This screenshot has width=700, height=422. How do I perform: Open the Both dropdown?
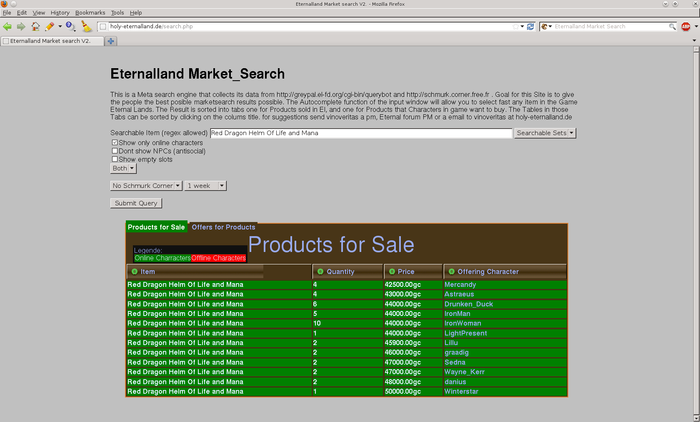[123, 168]
